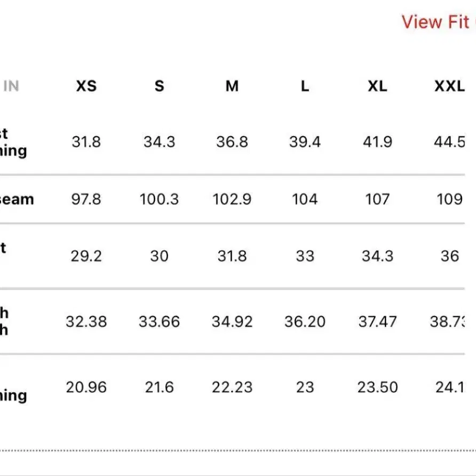476x476 pixels.
Task: Select the 23.50 value under XL
Action: pos(377,387)
